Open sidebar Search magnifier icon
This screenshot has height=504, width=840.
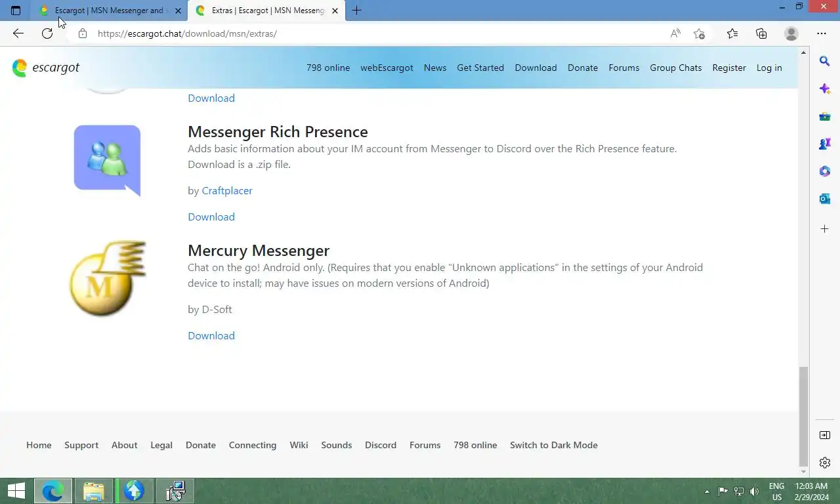coord(825,61)
